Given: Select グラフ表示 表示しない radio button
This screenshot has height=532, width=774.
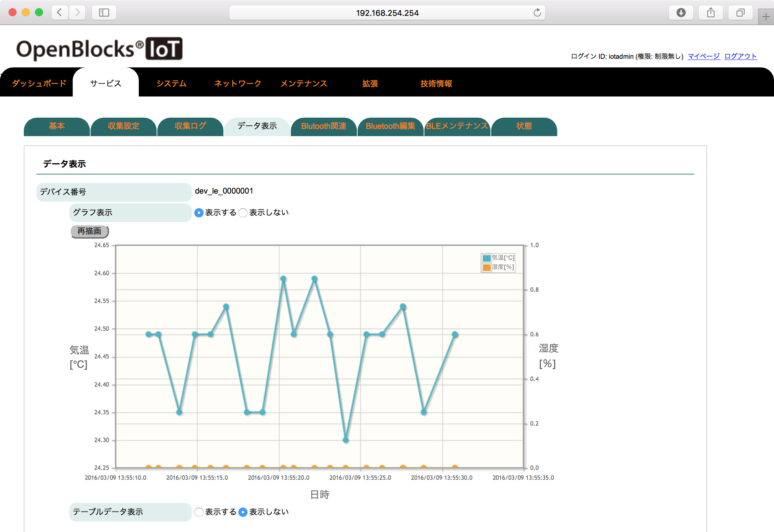Looking at the screenshot, I should [243, 213].
